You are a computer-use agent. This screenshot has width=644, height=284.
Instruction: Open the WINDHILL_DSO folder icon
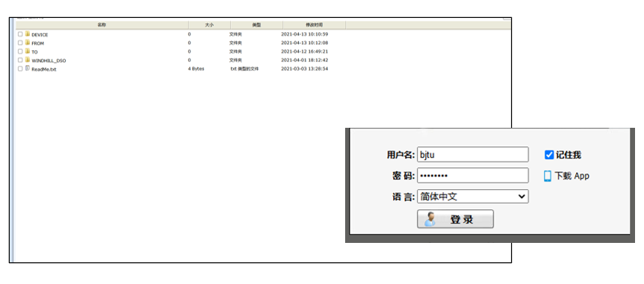click(28, 60)
